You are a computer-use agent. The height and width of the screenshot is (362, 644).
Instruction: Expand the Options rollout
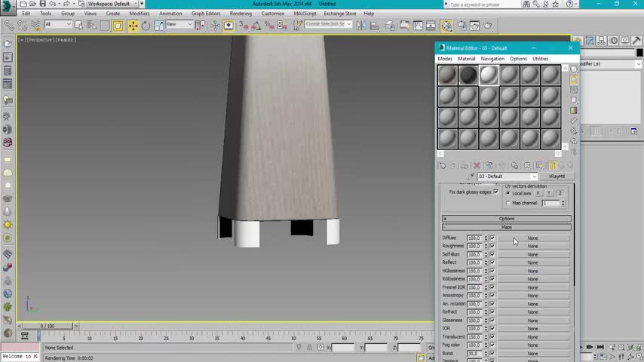pyautogui.click(x=506, y=219)
